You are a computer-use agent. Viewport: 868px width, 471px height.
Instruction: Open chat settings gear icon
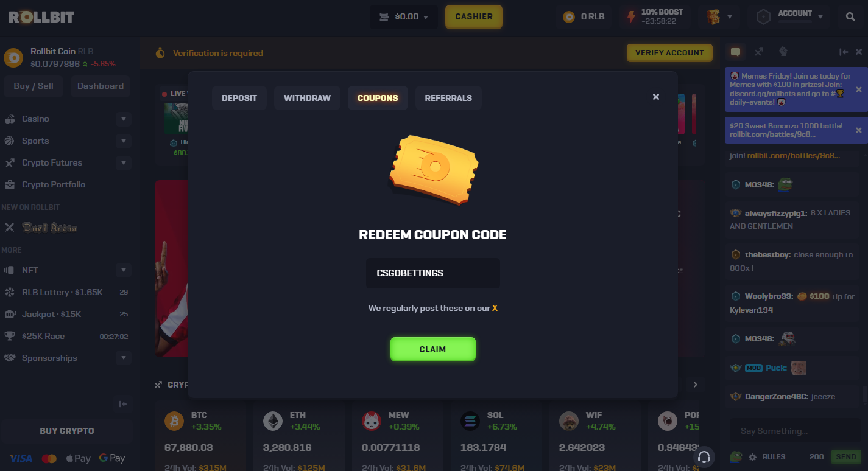pos(752,457)
